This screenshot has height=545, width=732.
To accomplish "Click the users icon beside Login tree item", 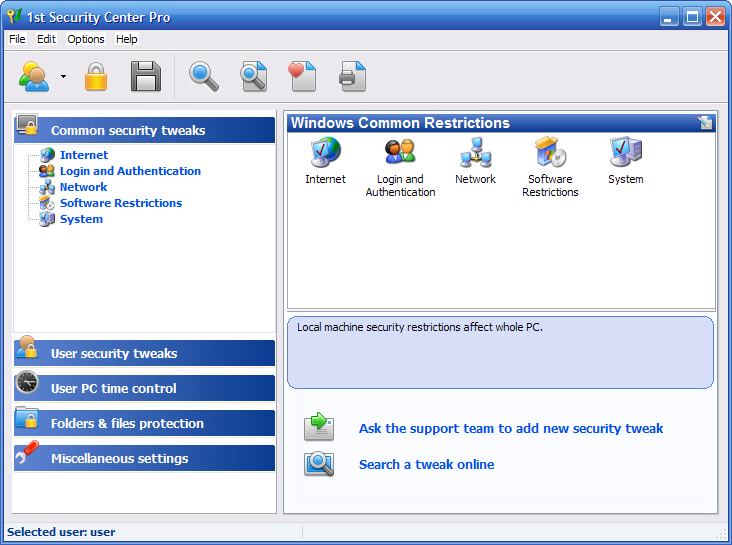I will (47, 171).
